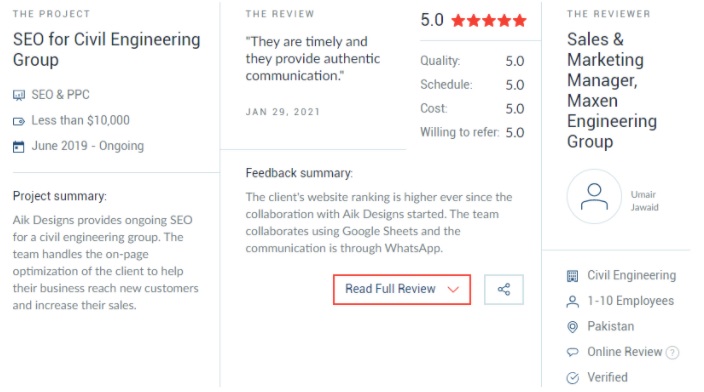Click the reviewer name Umair Jawaid
The width and height of the screenshot is (704, 392).
pos(644,201)
